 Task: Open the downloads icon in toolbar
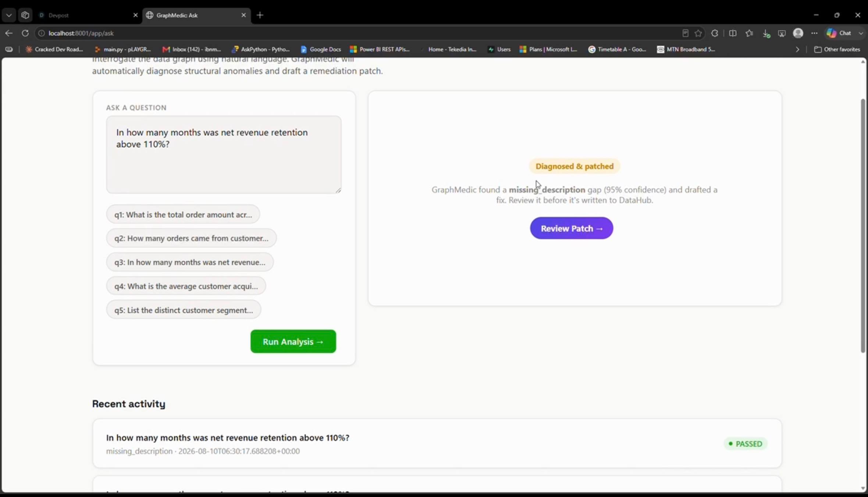click(x=766, y=33)
